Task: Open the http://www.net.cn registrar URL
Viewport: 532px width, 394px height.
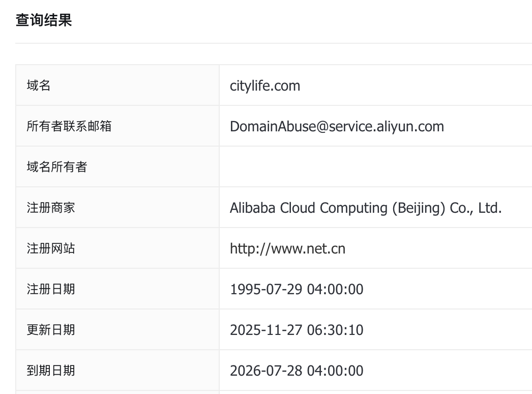Action: [x=287, y=248]
